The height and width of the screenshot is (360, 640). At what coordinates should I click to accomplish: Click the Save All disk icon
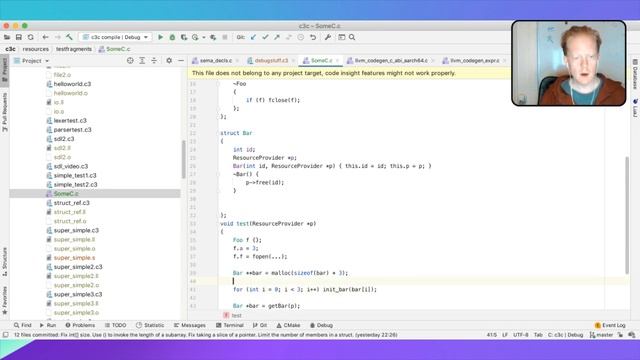pyautogui.click(x=19, y=37)
